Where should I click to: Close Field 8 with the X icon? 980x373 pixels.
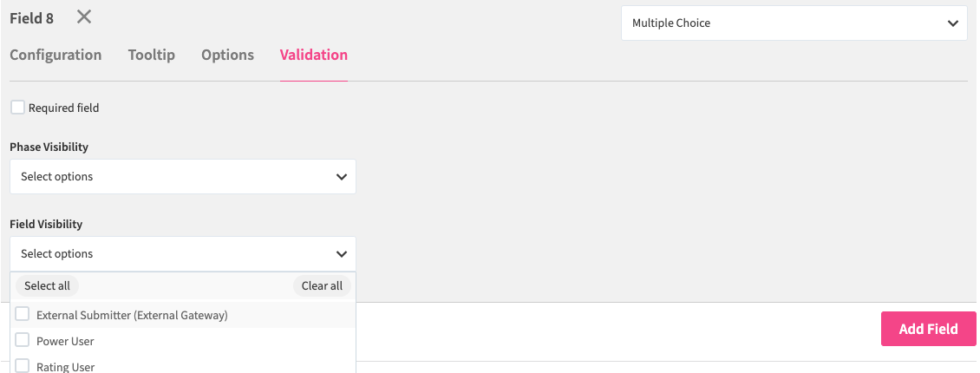coord(83,16)
